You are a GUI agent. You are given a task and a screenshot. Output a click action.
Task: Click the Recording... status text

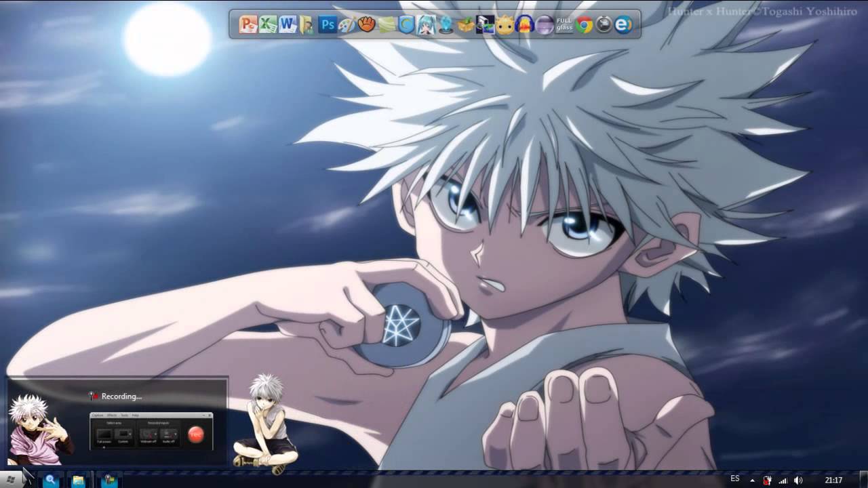[x=121, y=396]
